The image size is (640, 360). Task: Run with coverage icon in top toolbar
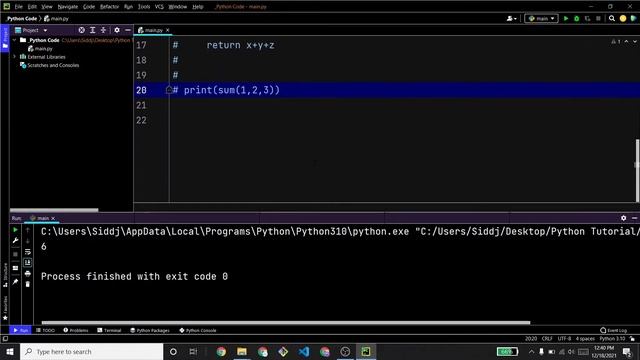(587, 18)
